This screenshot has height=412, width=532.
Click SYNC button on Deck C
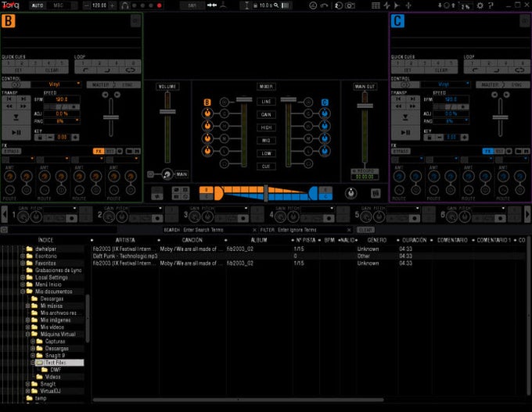[516, 84]
